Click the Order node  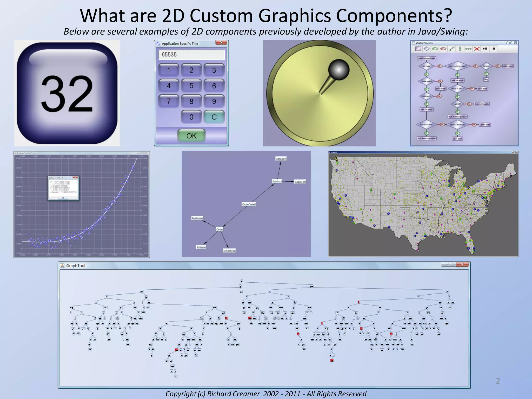220,229
